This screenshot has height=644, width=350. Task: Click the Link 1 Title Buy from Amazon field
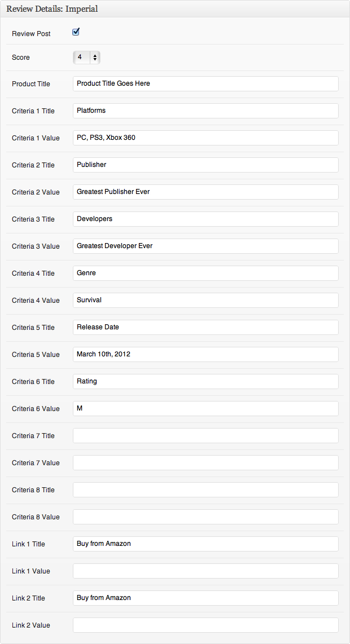tap(205, 545)
